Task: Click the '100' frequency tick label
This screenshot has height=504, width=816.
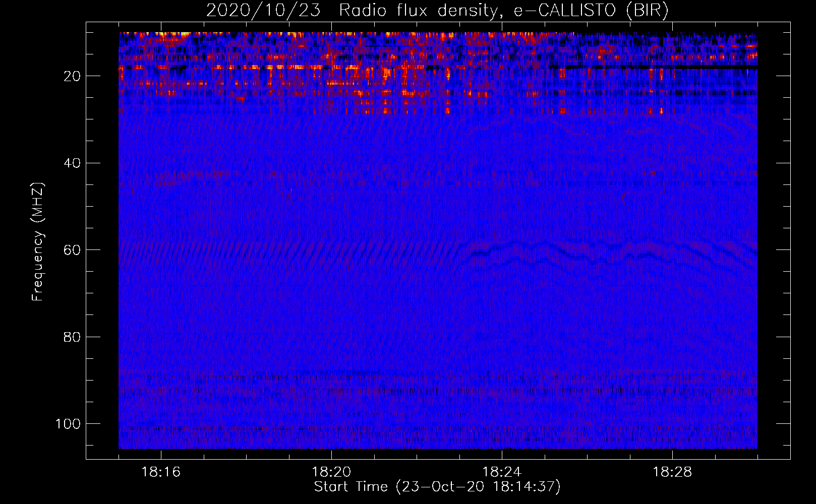Action: coord(68,424)
